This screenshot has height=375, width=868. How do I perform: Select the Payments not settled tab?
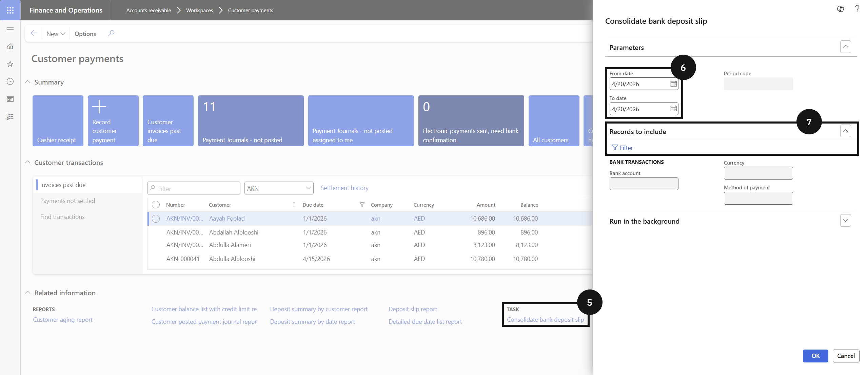67,201
